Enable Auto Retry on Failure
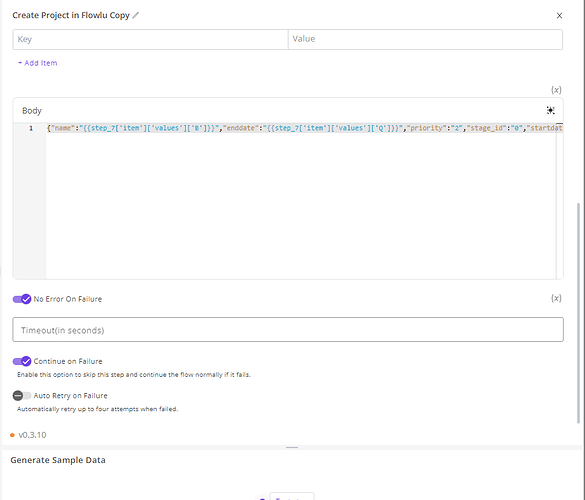 coord(22,396)
